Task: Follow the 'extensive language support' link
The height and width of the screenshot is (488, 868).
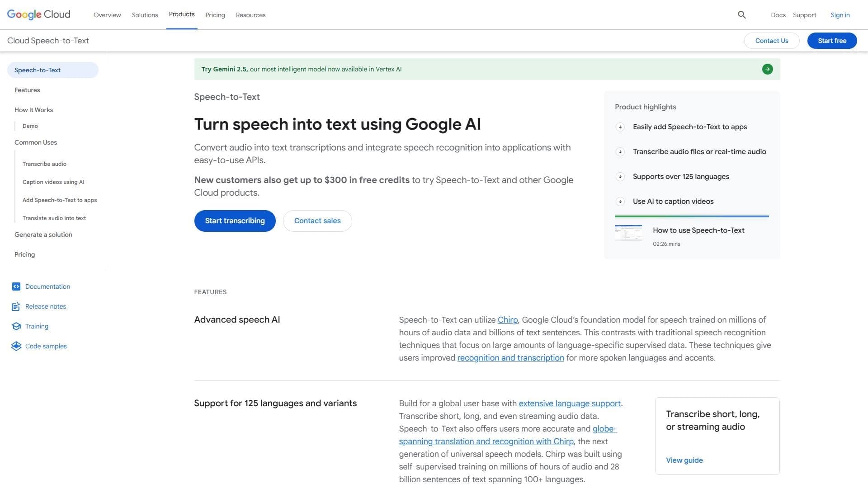Action: 570,404
